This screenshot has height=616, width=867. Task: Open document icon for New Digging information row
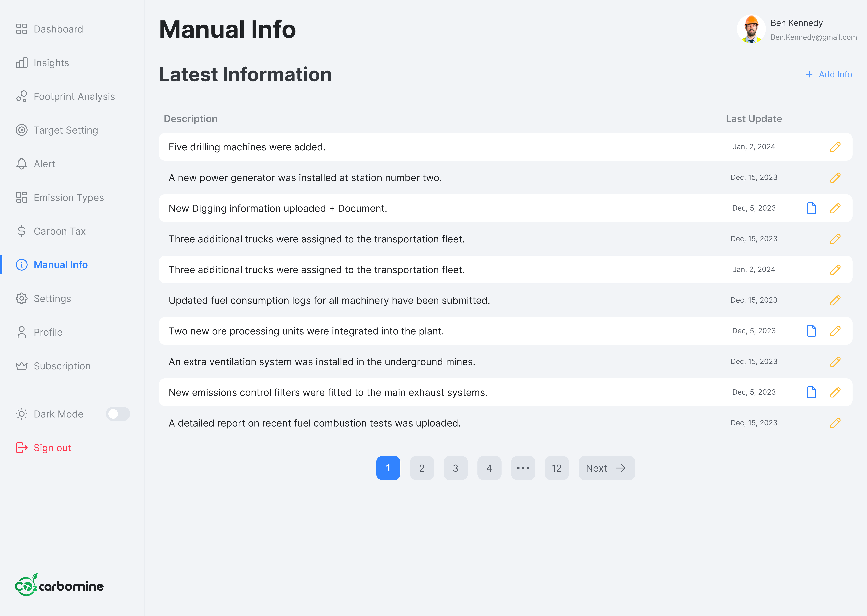[811, 208]
